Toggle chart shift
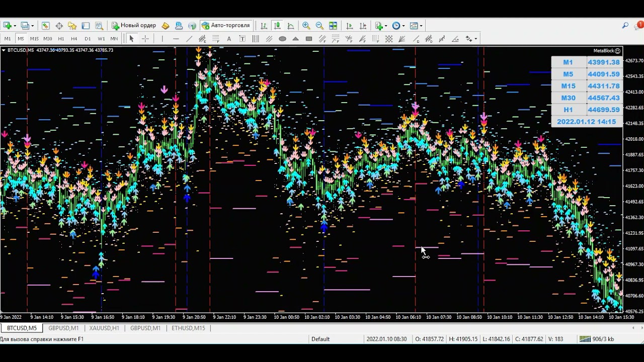 (363, 26)
